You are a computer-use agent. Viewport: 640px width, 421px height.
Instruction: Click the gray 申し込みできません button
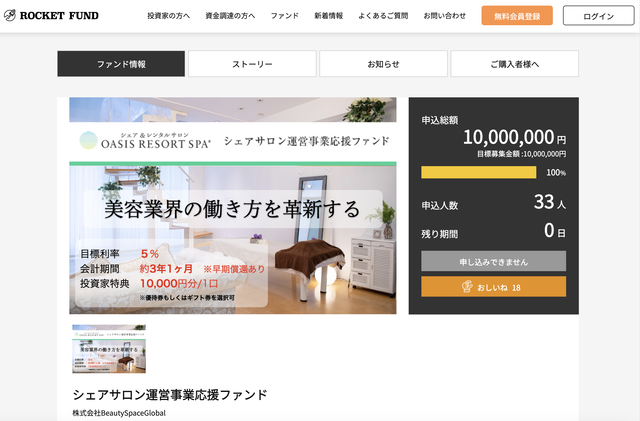(x=493, y=261)
